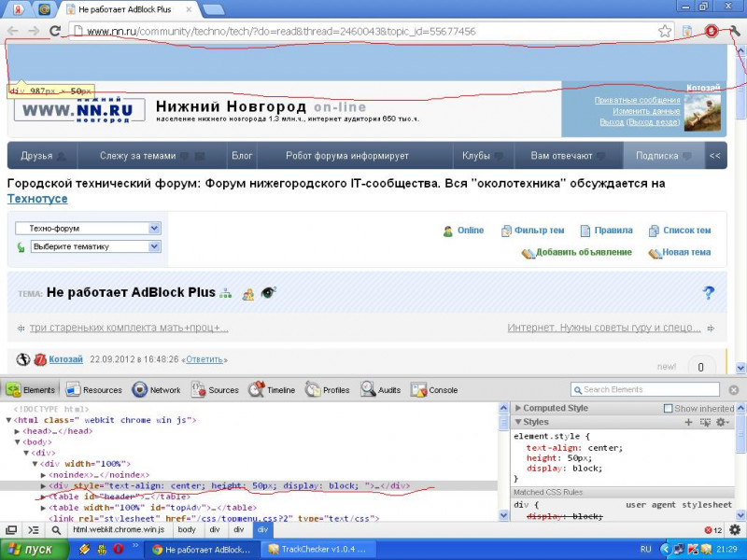Switch to the Resources panel
Image resolution: width=747 pixels, height=560 pixels.
point(94,389)
